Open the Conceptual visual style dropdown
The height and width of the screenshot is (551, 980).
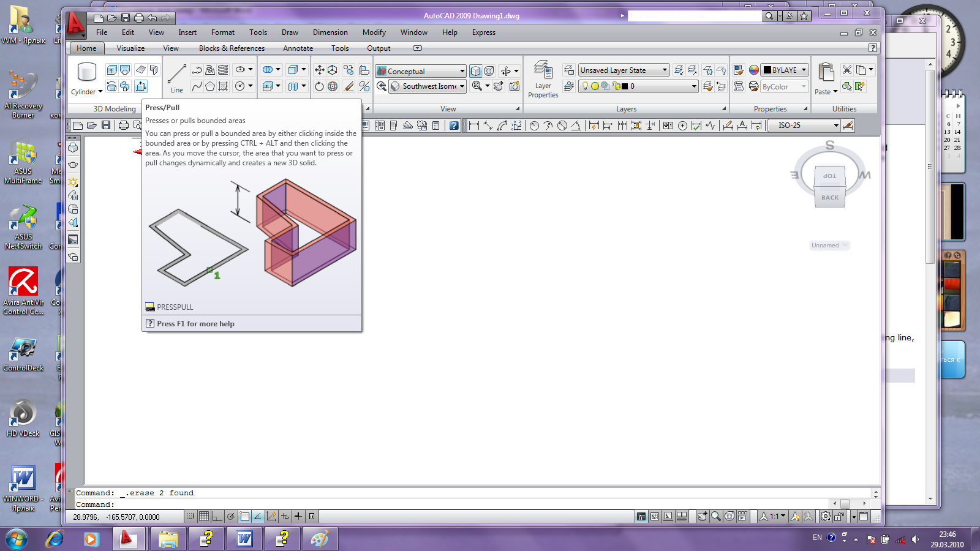click(421, 71)
